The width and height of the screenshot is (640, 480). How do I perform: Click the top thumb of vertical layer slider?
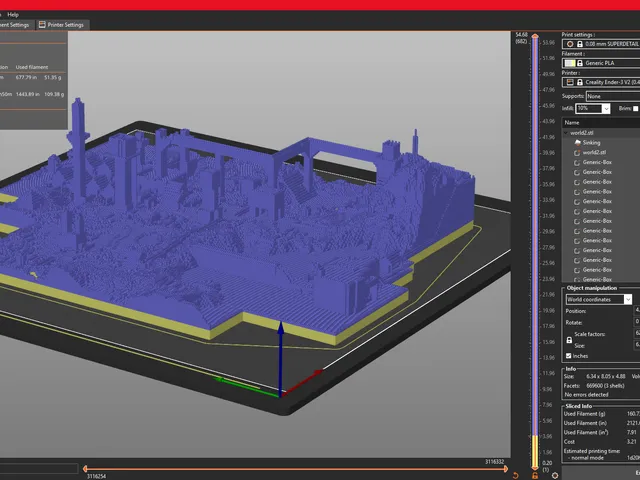535,36
